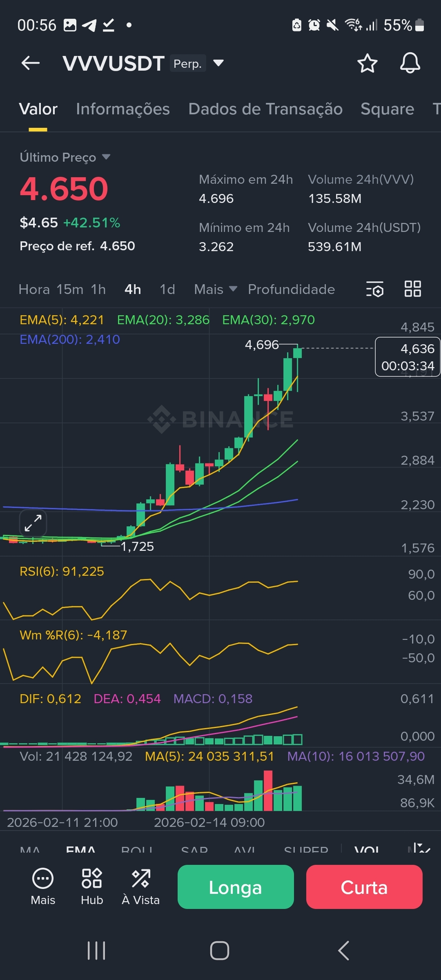This screenshot has height=980, width=441.
Task: Open chart settings icon
Action: (374, 289)
